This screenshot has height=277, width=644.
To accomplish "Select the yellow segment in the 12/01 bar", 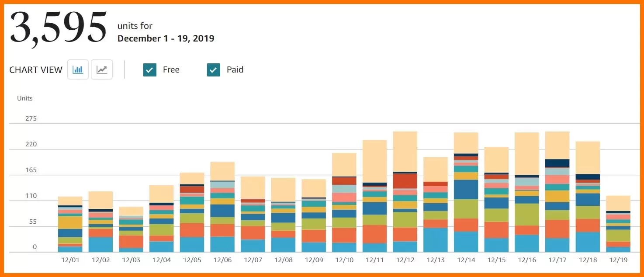I will point(70,222).
